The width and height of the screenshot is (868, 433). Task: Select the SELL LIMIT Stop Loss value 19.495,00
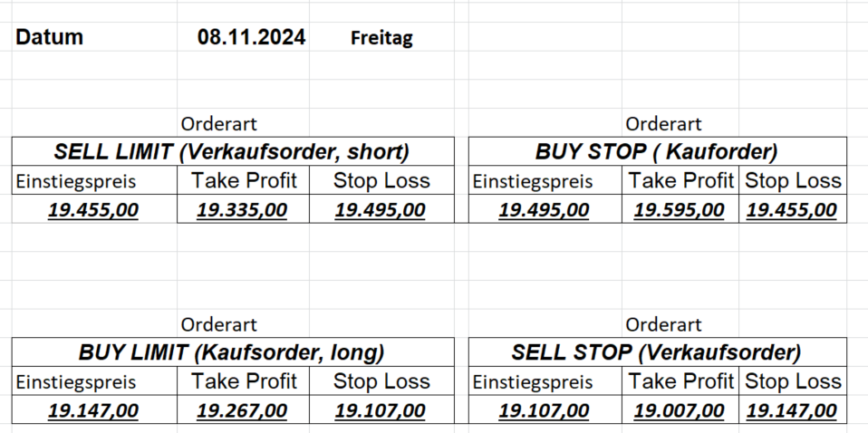tap(380, 210)
